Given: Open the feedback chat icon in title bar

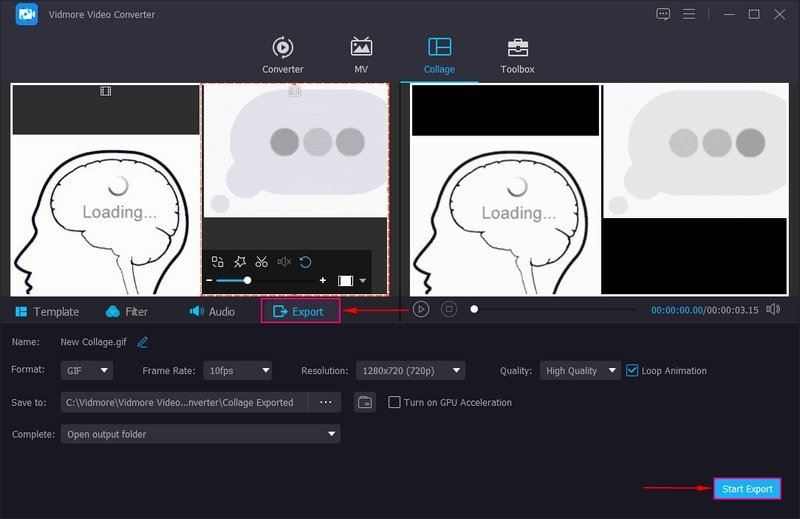Looking at the screenshot, I should coord(663,14).
